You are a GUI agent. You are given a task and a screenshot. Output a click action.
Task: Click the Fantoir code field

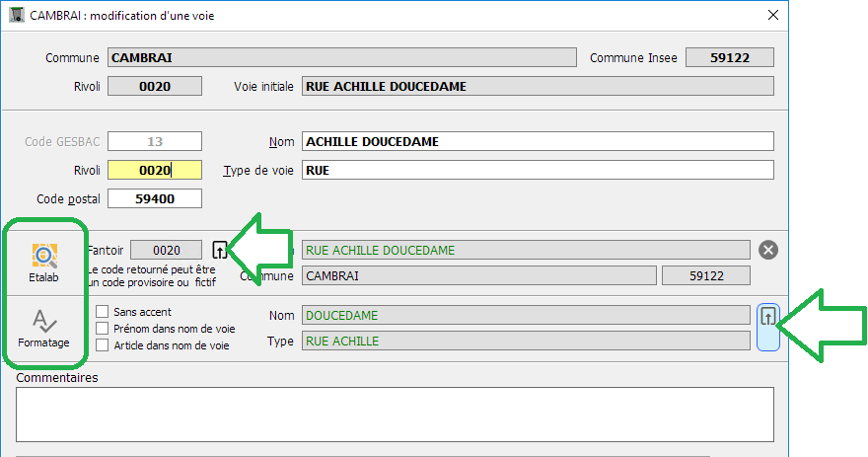[166, 251]
